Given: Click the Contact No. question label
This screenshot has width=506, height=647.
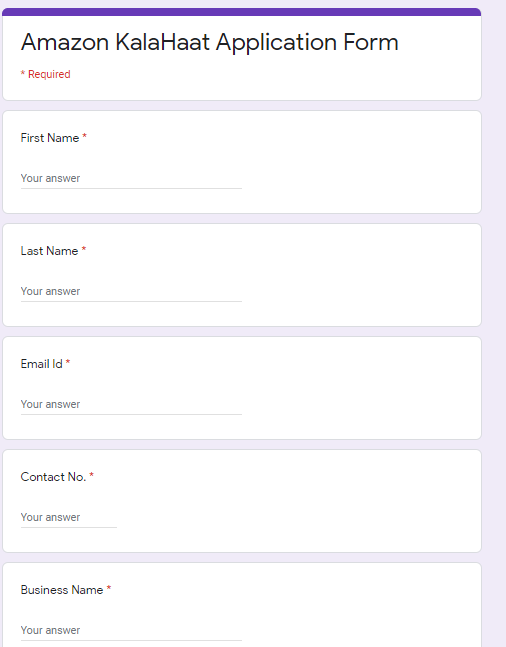Looking at the screenshot, I should pyautogui.click(x=53, y=477).
